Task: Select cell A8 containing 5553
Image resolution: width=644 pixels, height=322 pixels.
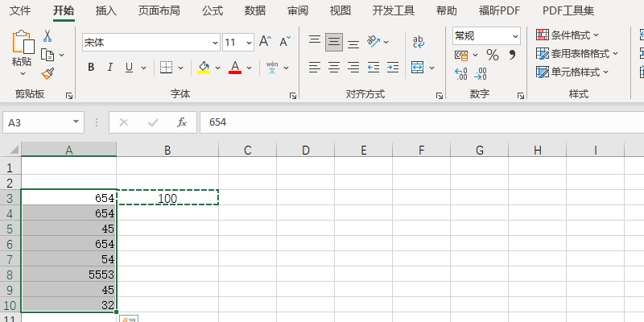Action: pos(69,274)
